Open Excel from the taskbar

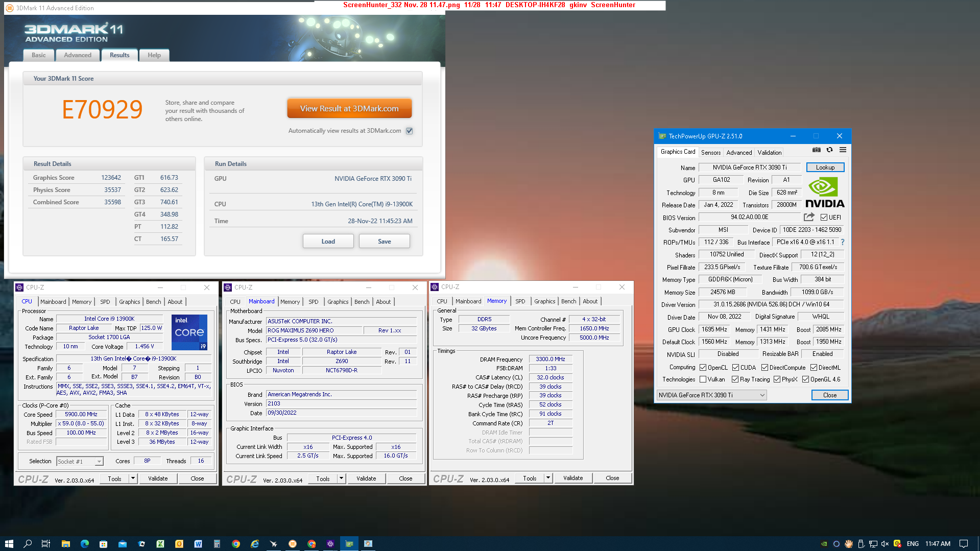(160, 543)
